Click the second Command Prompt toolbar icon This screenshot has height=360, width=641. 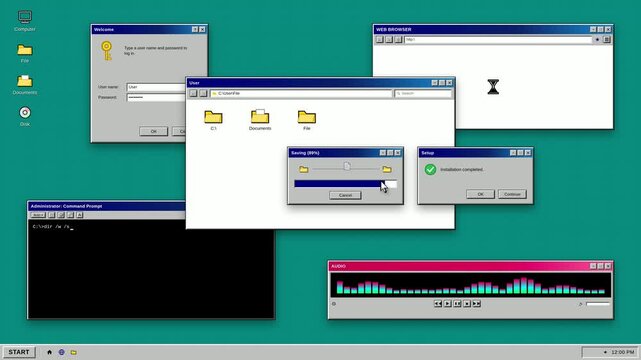(x=52, y=215)
